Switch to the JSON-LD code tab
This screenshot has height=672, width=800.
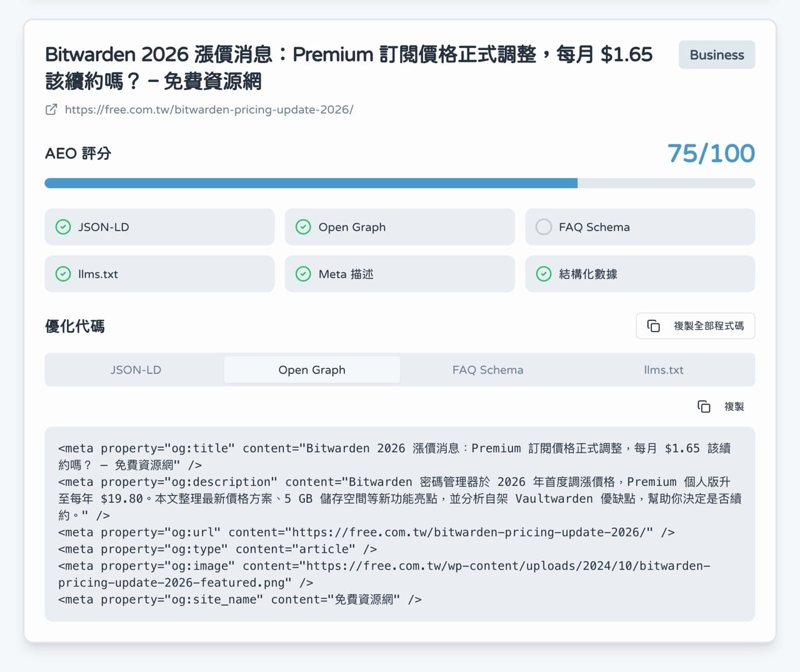[136, 370]
